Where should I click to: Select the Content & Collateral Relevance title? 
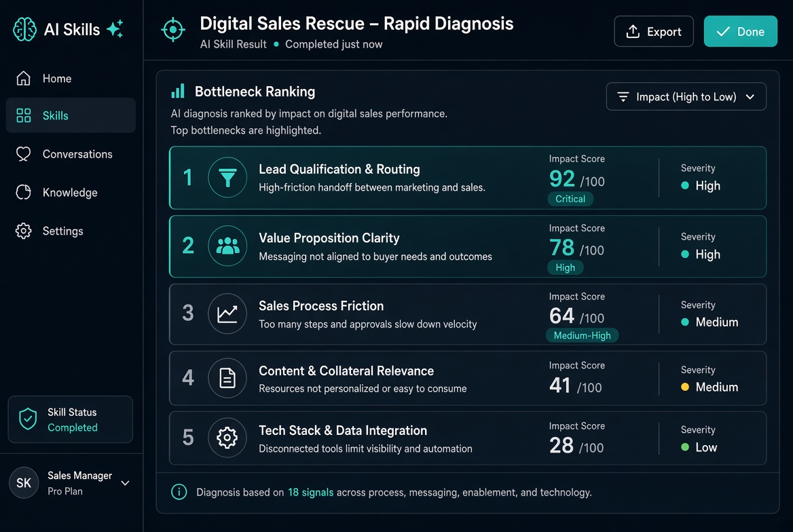pos(346,370)
